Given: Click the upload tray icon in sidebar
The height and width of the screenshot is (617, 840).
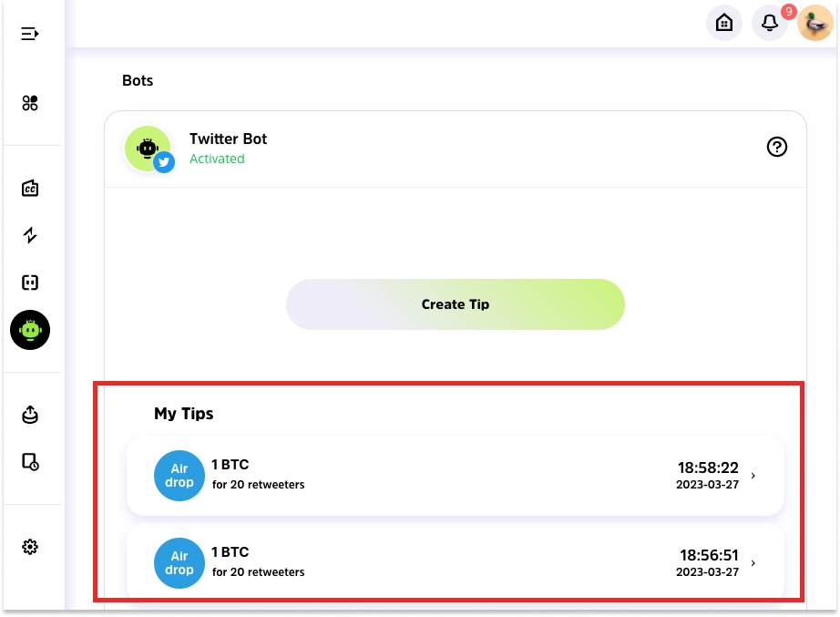Looking at the screenshot, I should (x=30, y=415).
